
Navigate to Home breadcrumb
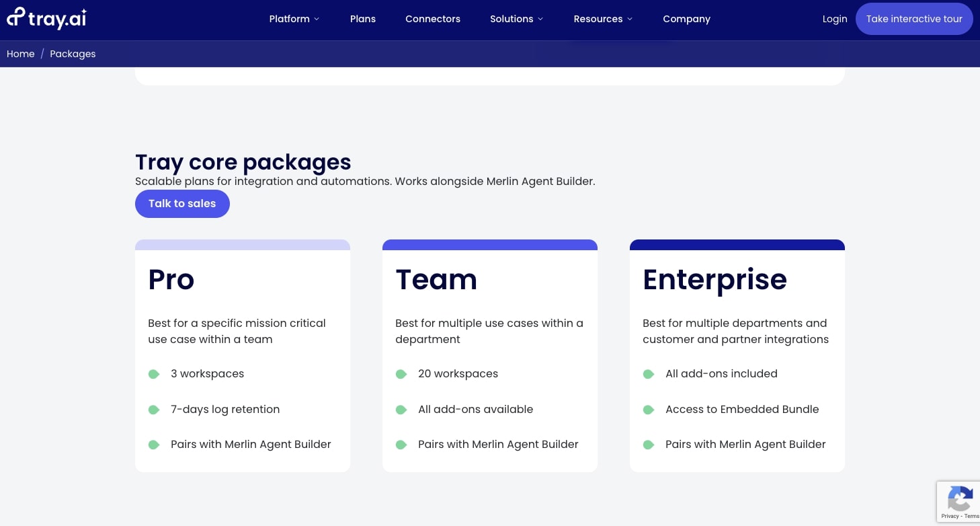coord(21,54)
